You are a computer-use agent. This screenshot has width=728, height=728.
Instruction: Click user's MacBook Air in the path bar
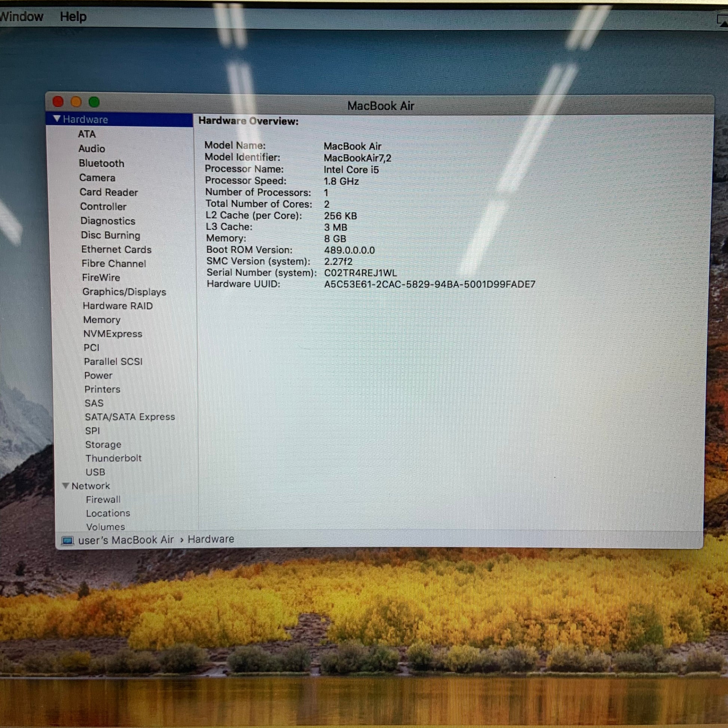coord(126,540)
